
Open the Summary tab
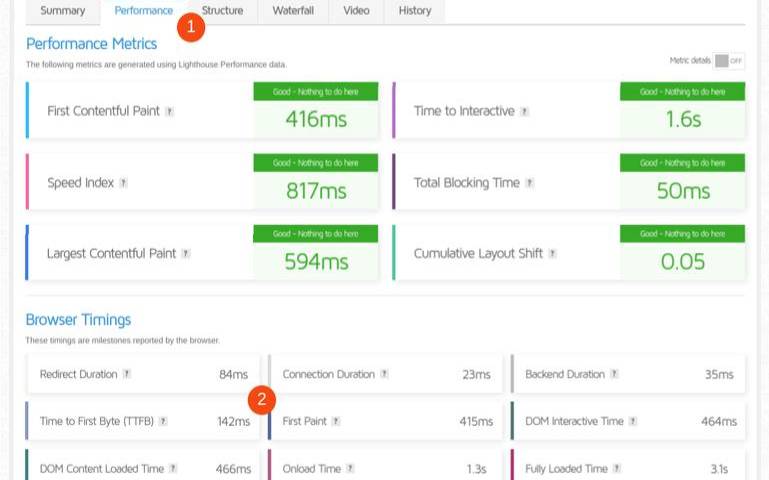pos(62,11)
